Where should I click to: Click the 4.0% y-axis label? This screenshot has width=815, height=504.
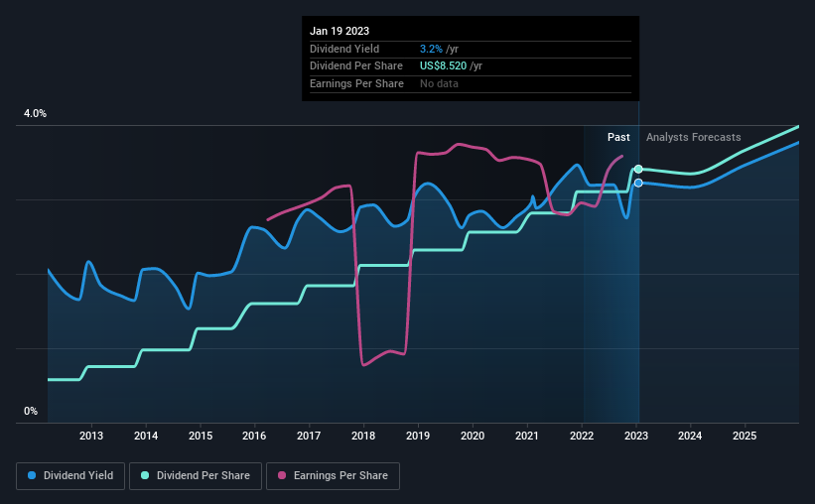click(x=35, y=113)
